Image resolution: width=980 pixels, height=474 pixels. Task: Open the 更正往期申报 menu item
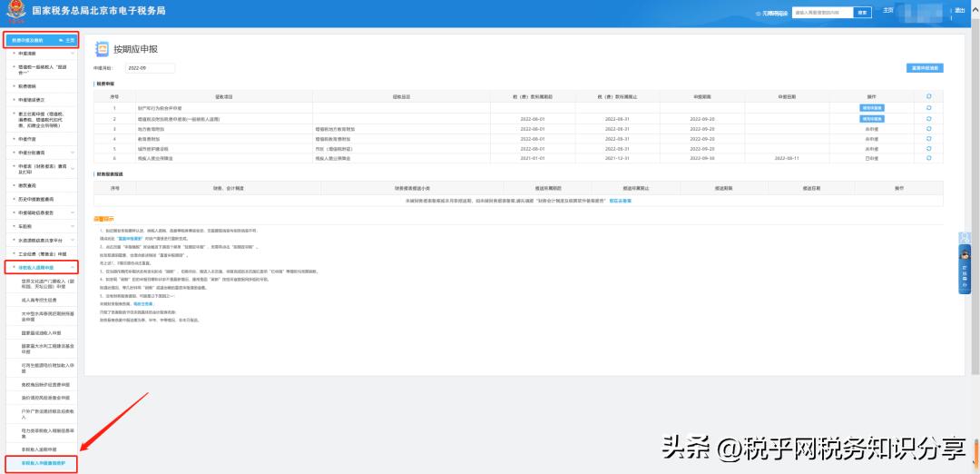click(x=41, y=119)
